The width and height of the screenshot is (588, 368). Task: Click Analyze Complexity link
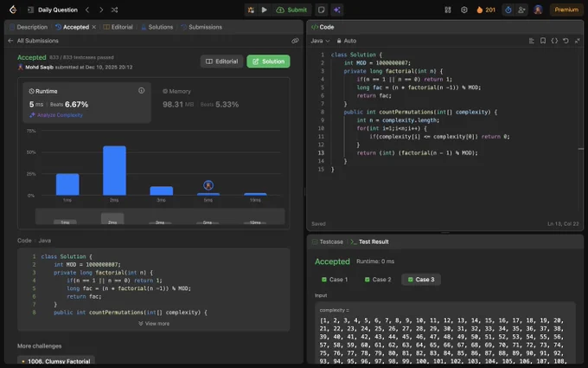pyautogui.click(x=56, y=115)
